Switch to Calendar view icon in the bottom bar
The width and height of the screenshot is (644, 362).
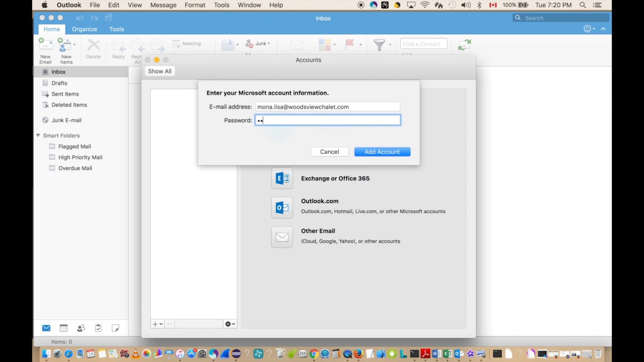[63, 328]
